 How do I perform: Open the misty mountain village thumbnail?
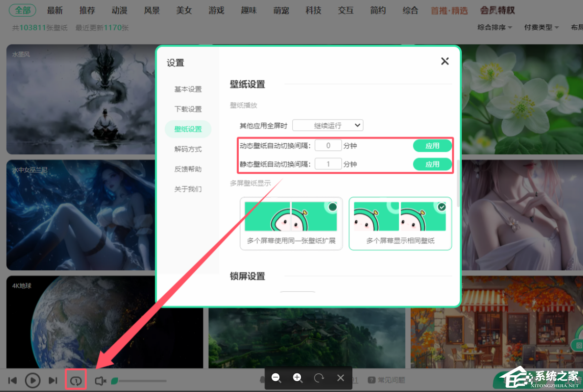(307, 338)
